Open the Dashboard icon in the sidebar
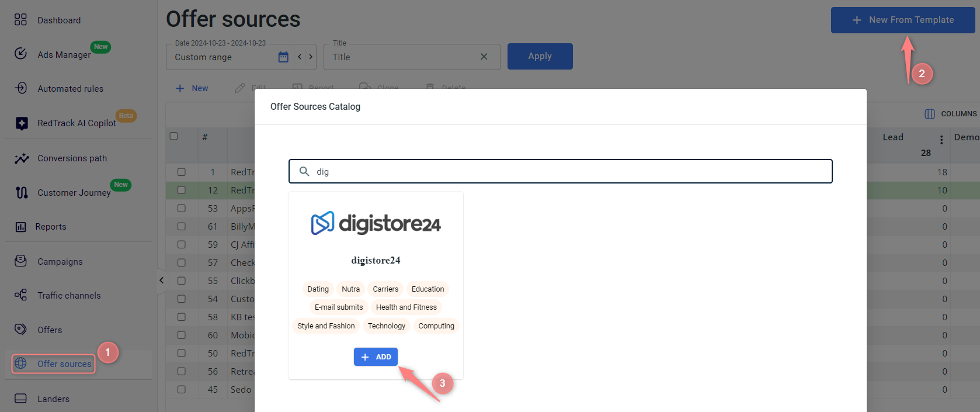 pos(20,20)
